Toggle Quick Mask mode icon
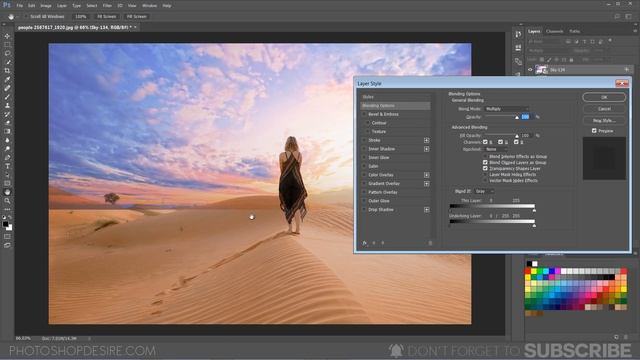Viewport: 640px width, 360px height. (7, 236)
